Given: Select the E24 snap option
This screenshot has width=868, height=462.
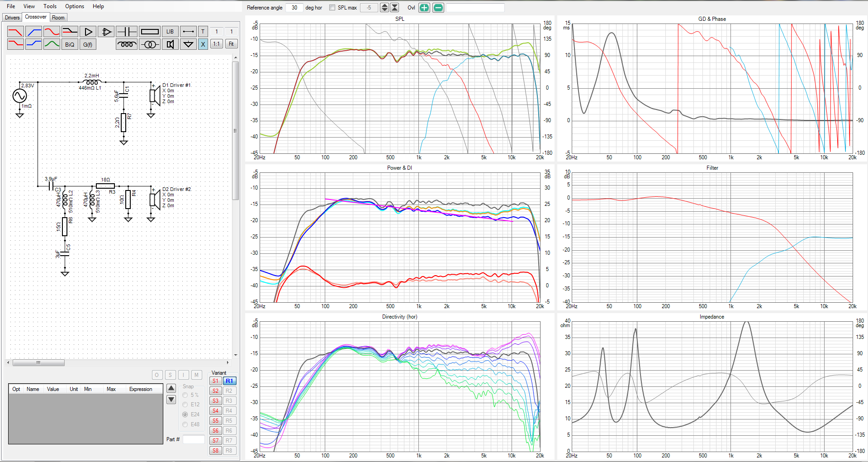Looking at the screenshot, I should (185, 414).
